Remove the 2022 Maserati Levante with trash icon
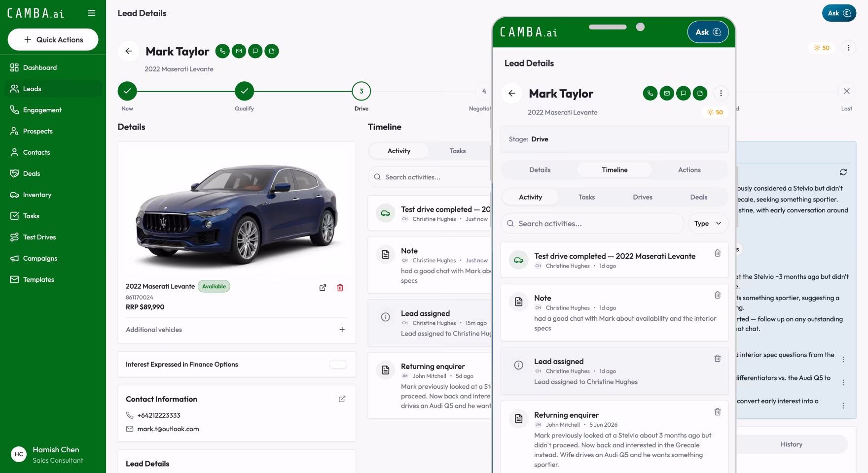Viewport: 868px width, 473px height. tap(340, 288)
